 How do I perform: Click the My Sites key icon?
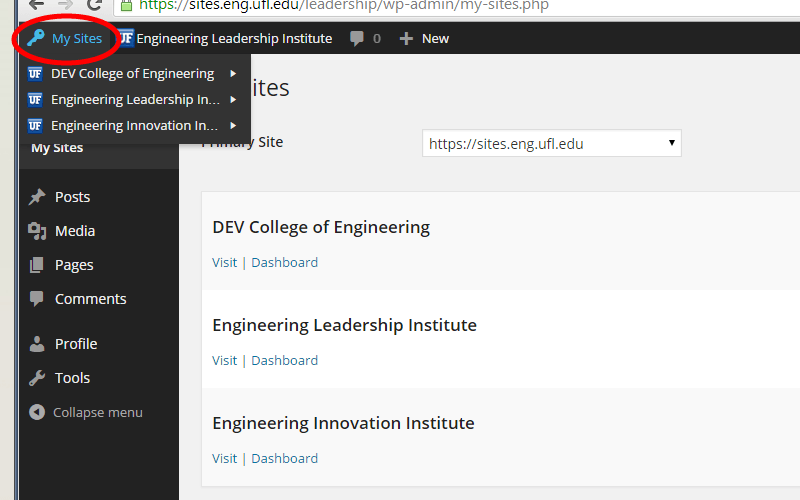coord(35,39)
